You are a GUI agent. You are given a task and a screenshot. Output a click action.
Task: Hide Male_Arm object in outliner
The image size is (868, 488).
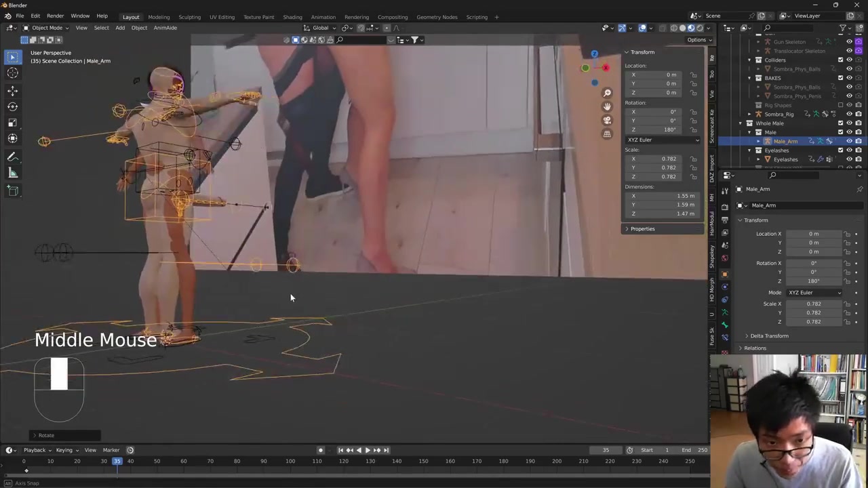pyautogui.click(x=849, y=141)
